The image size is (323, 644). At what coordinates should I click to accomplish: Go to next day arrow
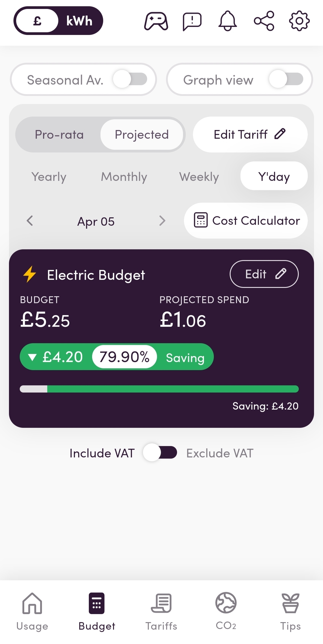click(162, 221)
